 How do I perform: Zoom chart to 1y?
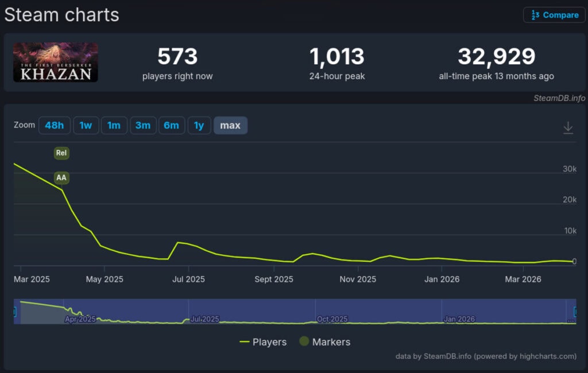(199, 125)
